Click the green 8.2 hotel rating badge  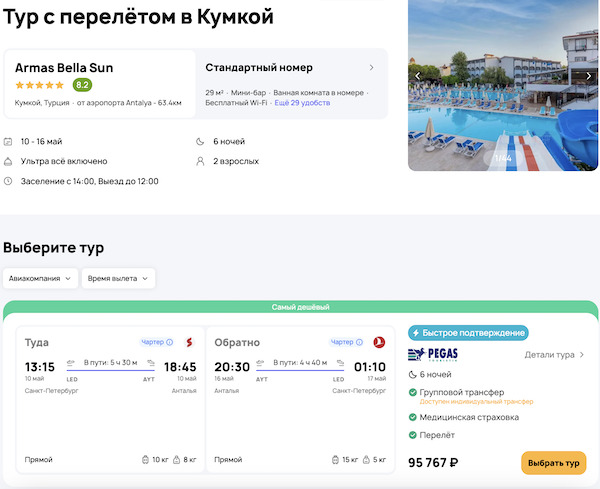(x=82, y=85)
